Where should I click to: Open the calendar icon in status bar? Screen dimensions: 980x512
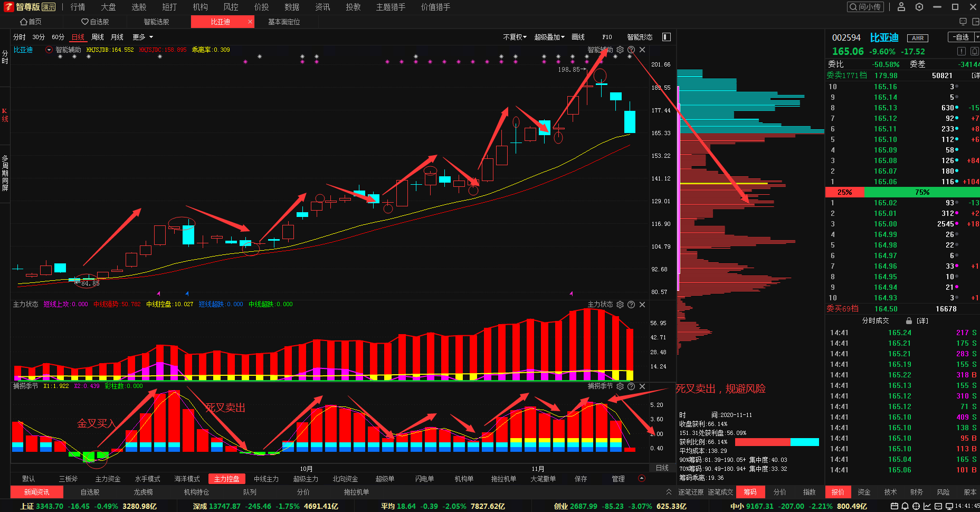894,506
